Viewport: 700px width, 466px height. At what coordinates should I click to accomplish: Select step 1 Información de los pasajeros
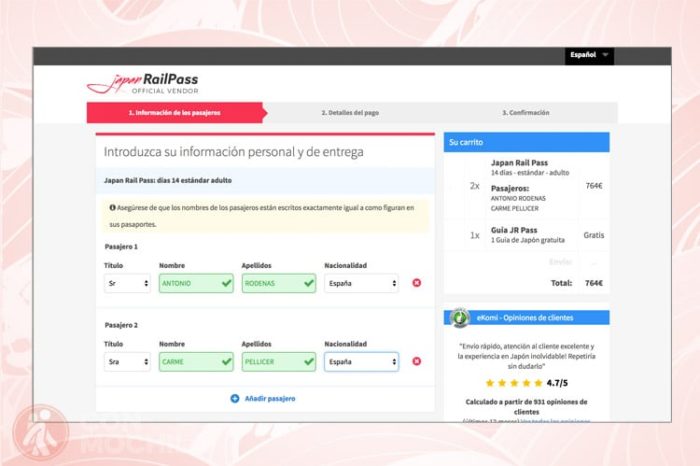pyautogui.click(x=175, y=113)
